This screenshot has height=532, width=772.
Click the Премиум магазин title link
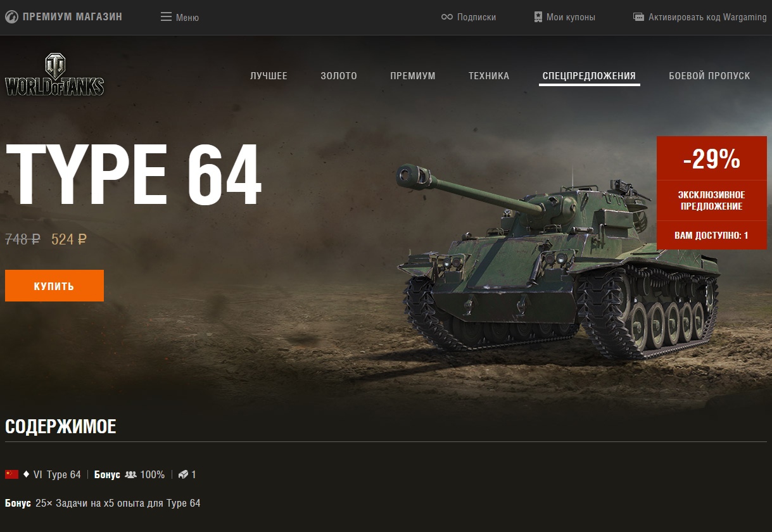click(72, 17)
